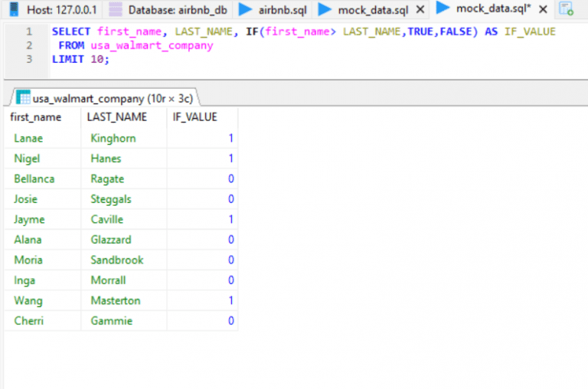Click IF_VALUE cell in Lanae row

point(202,138)
